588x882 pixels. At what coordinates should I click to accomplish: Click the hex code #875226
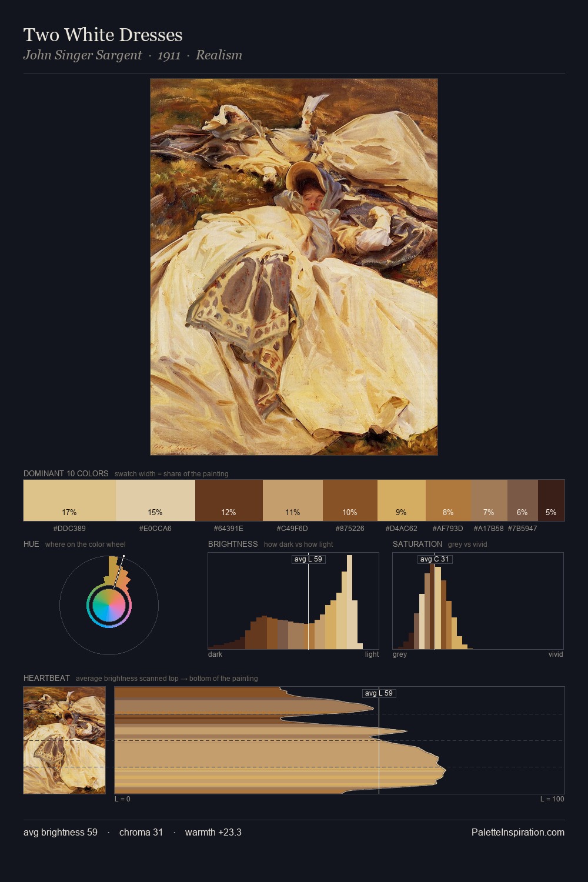350,529
